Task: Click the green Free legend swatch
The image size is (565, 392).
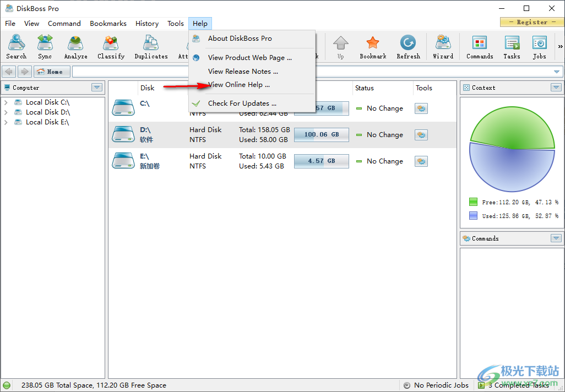Action: 473,202
